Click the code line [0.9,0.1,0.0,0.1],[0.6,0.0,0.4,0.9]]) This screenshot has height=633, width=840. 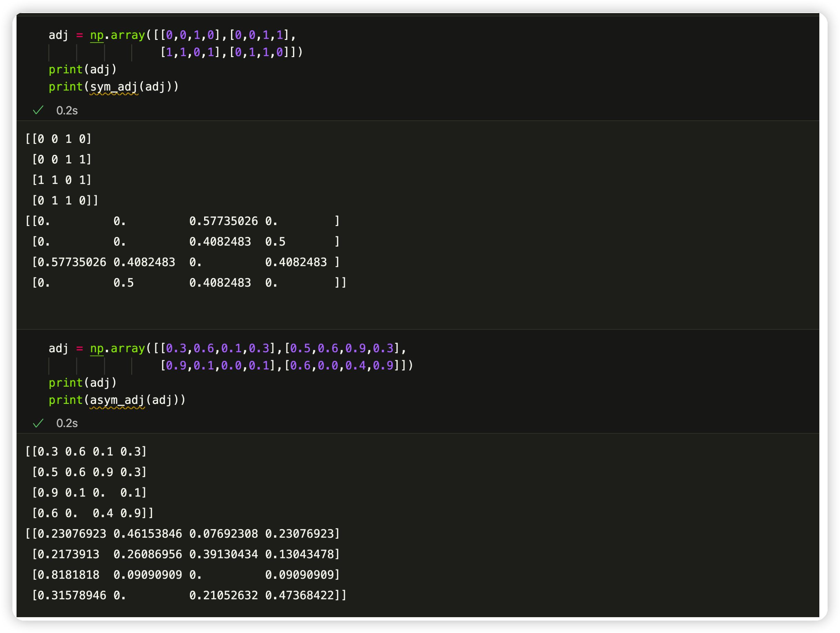coord(287,365)
